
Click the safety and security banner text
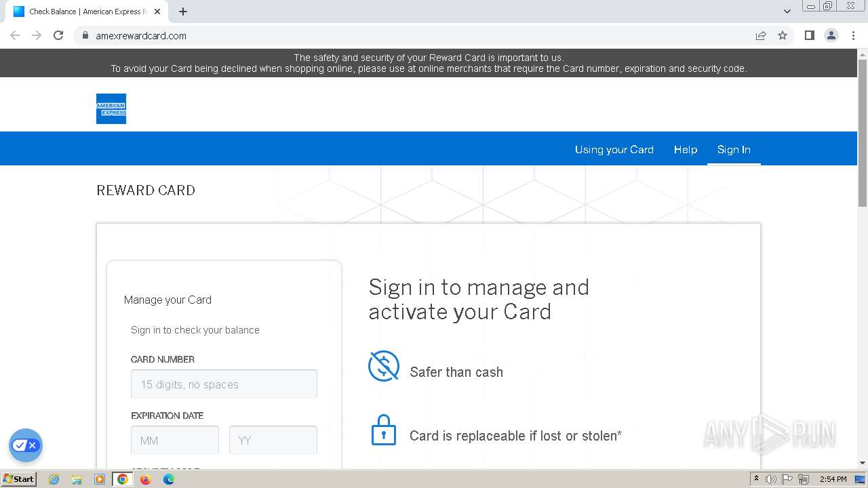(x=429, y=63)
